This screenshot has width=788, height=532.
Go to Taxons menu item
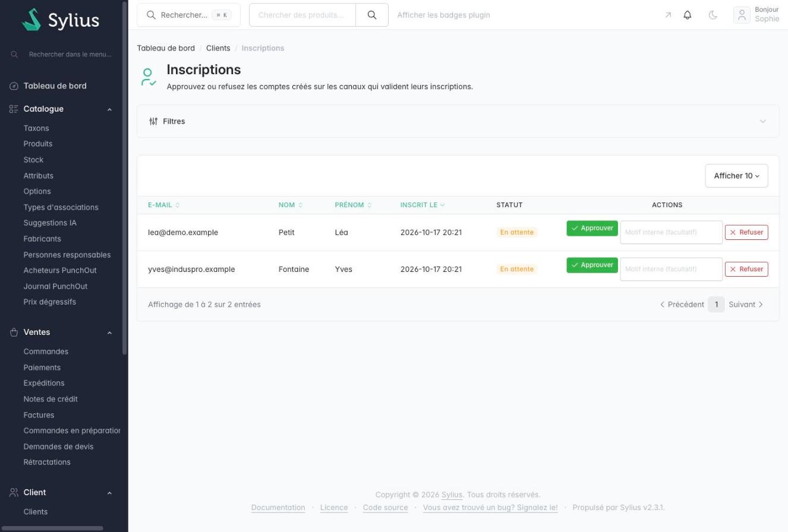[x=36, y=128]
